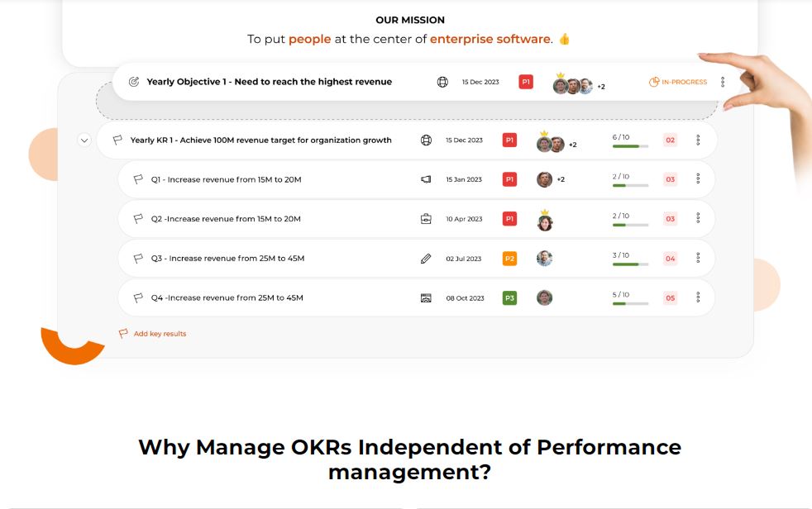Open the three-dot menu for Yearly Objective 1
Viewport: 812px width, 509px height.
[723, 83]
